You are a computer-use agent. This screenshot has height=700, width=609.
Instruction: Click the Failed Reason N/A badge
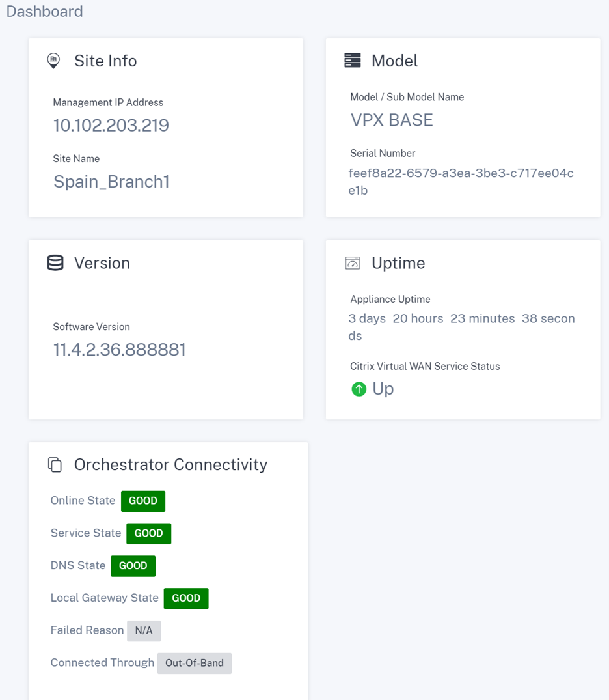tap(144, 631)
